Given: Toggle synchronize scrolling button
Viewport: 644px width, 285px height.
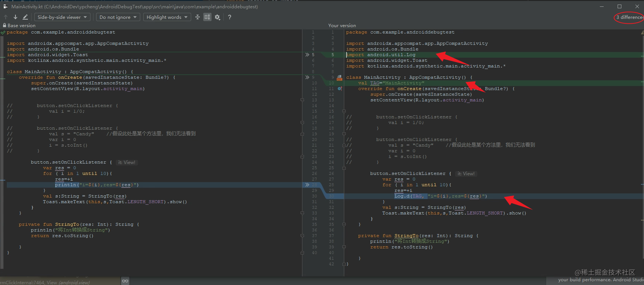Looking at the screenshot, I should point(207,17).
